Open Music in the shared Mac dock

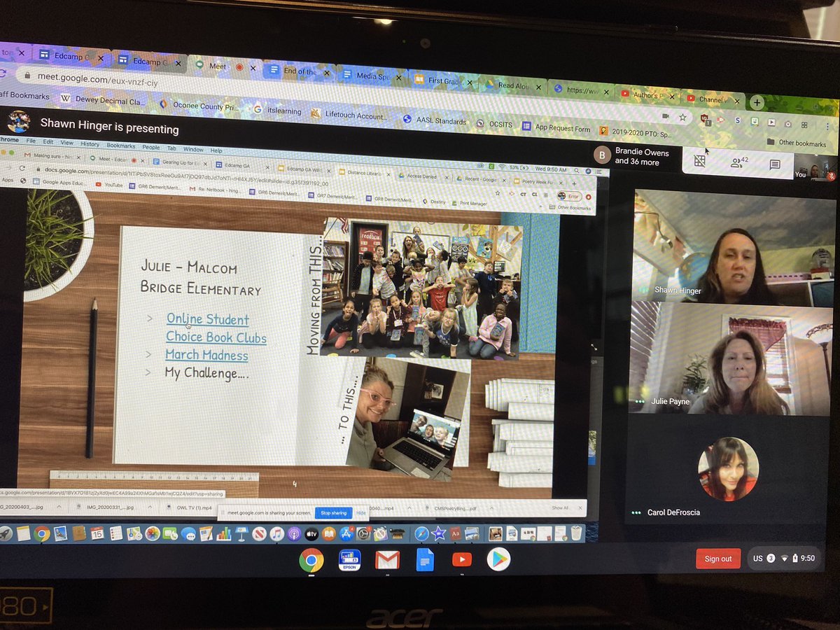[276, 534]
